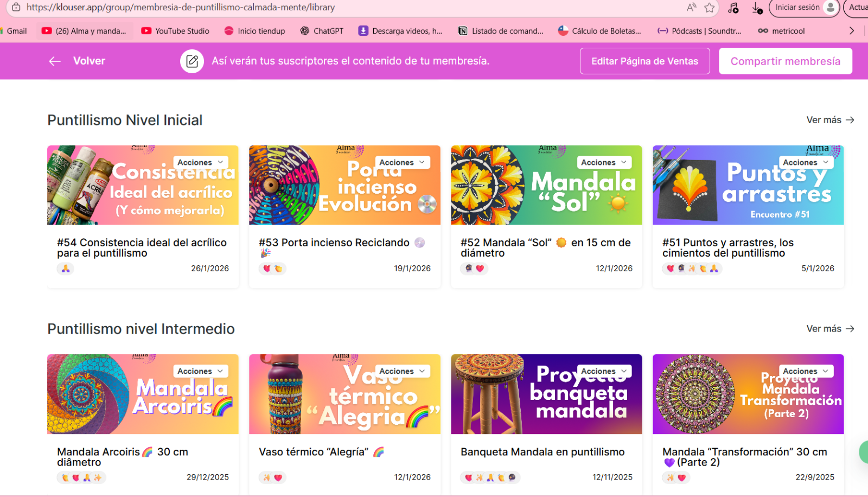Click Compartir membresía button

(785, 61)
